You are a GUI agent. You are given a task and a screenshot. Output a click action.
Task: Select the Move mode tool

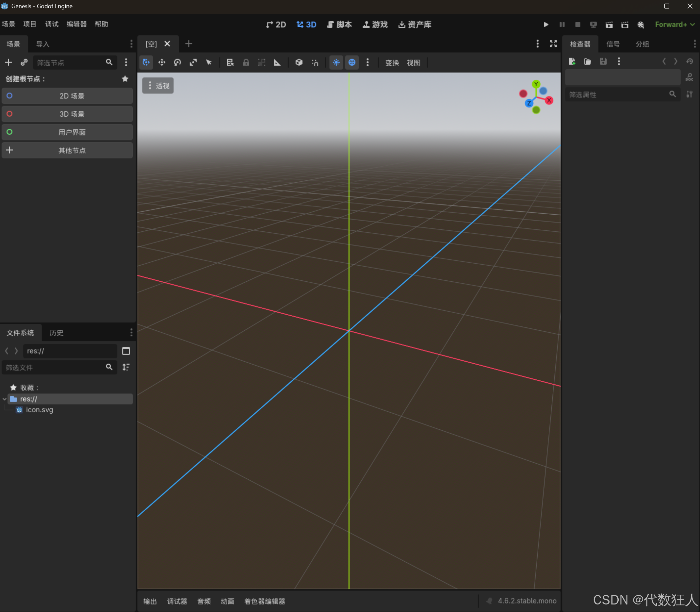[x=161, y=62]
